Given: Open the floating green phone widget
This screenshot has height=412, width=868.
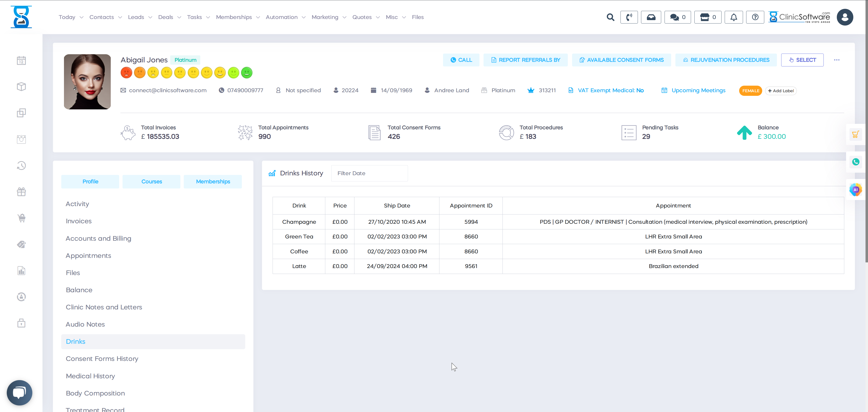Looking at the screenshot, I should (x=856, y=162).
